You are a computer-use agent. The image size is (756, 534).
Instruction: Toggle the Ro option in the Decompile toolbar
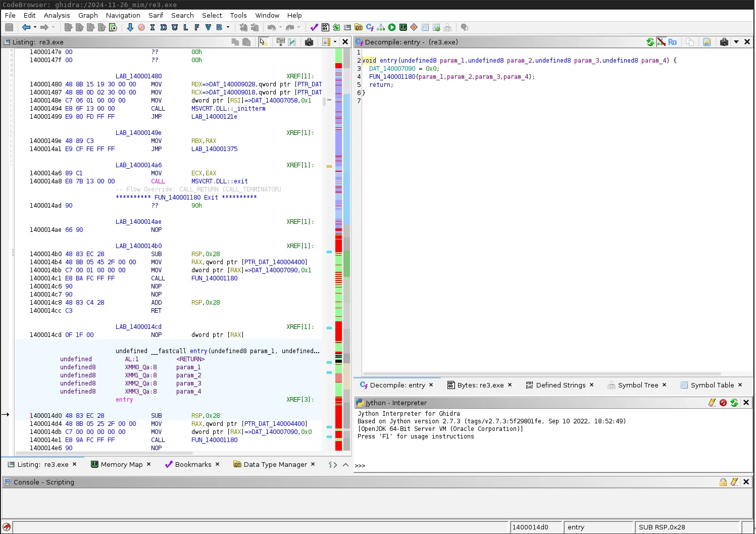click(673, 42)
